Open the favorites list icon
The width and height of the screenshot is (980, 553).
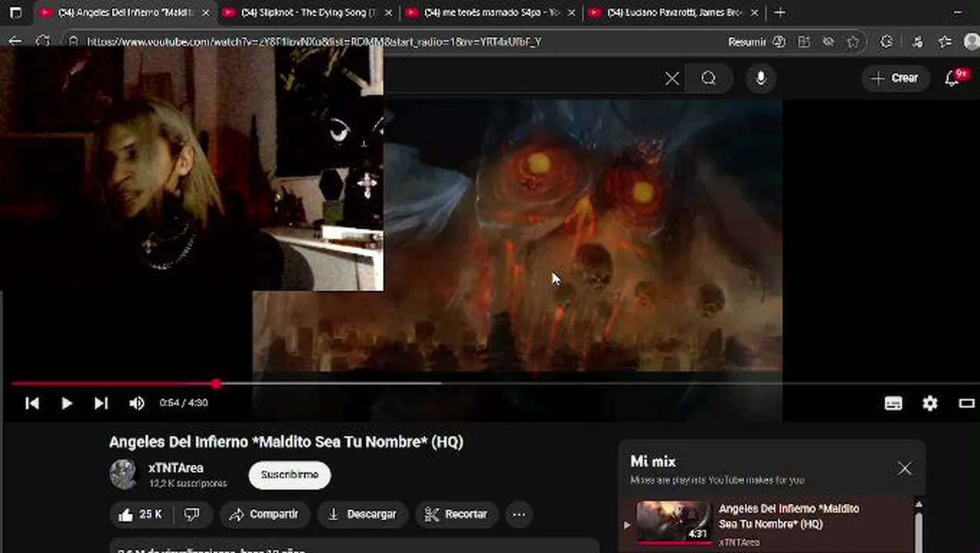[x=945, y=42]
